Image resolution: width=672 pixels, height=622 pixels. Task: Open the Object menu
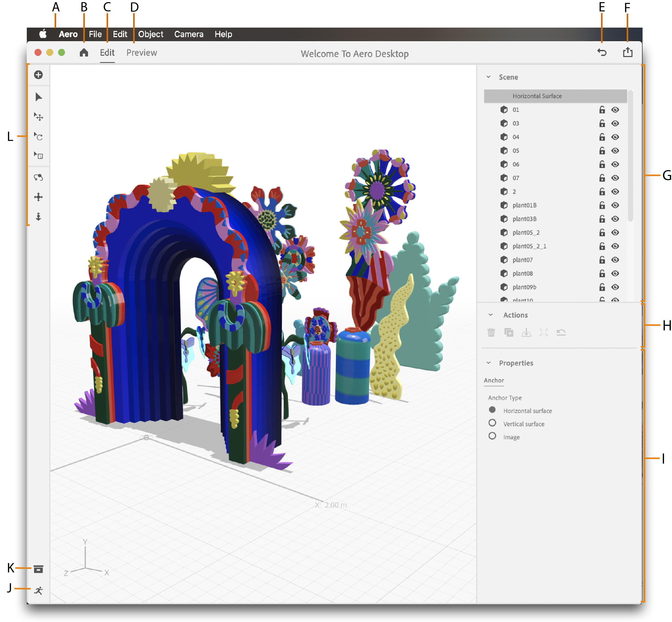click(x=150, y=34)
